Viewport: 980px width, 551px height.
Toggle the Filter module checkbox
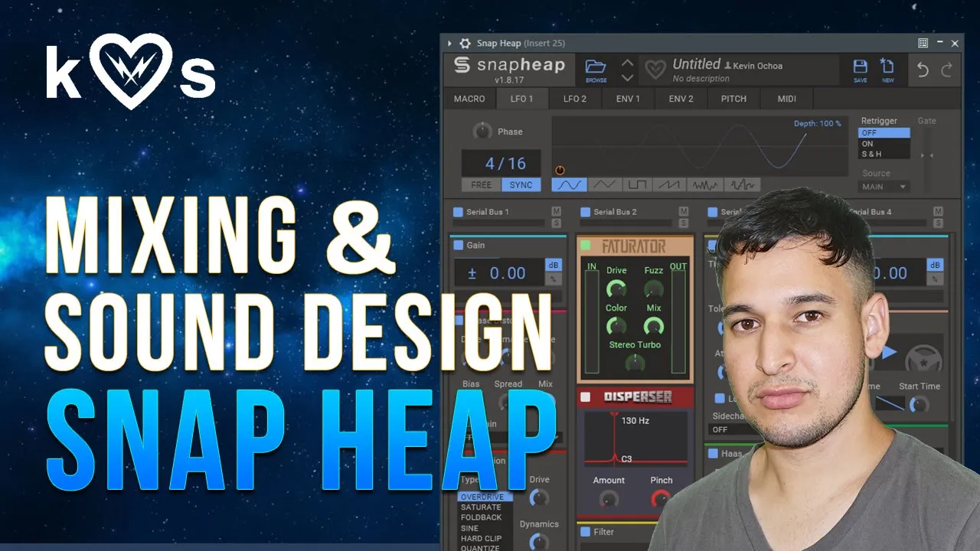(586, 531)
